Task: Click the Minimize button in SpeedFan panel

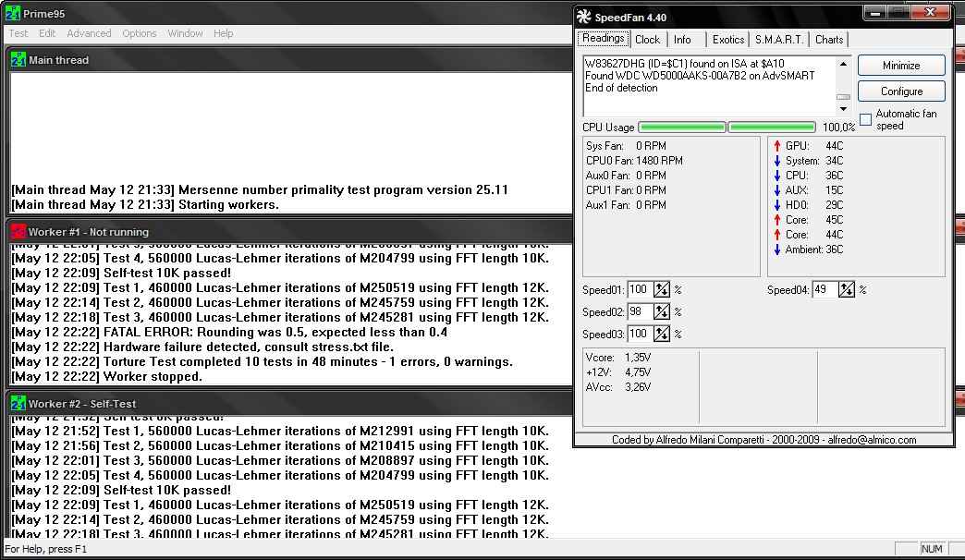Action: 901,66
